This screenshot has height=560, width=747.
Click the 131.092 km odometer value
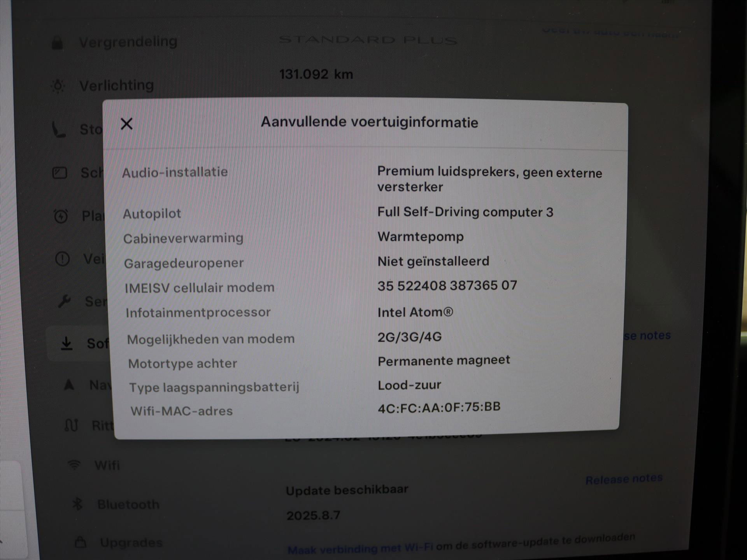(x=316, y=74)
